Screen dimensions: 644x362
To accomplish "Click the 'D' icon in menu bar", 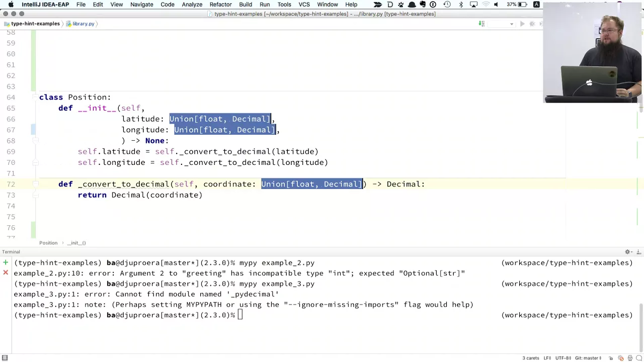I will click(390, 5).
